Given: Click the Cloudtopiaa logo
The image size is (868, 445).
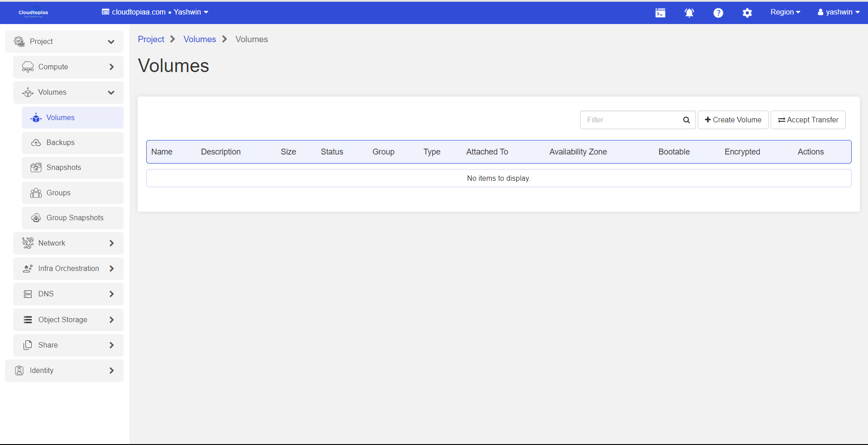Looking at the screenshot, I should pyautogui.click(x=33, y=13).
